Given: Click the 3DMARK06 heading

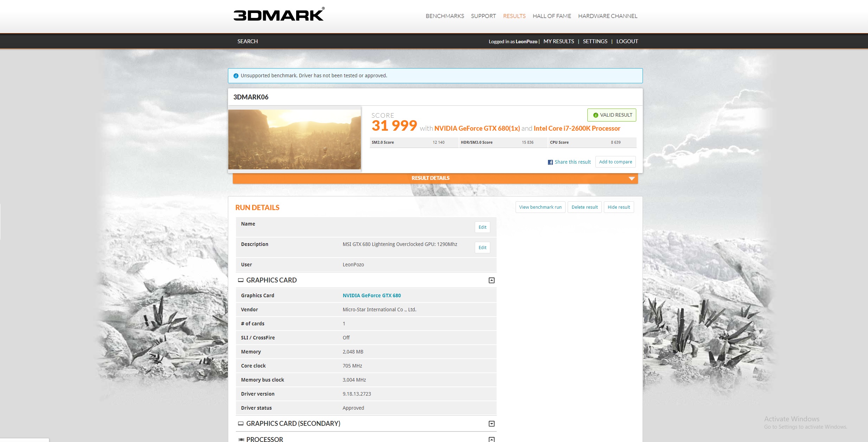Looking at the screenshot, I should (x=251, y=97).
